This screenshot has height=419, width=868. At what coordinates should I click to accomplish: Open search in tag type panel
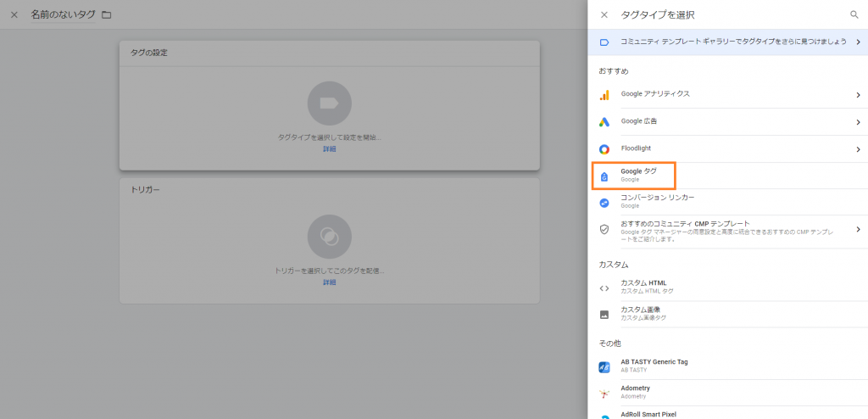(854, 15)
